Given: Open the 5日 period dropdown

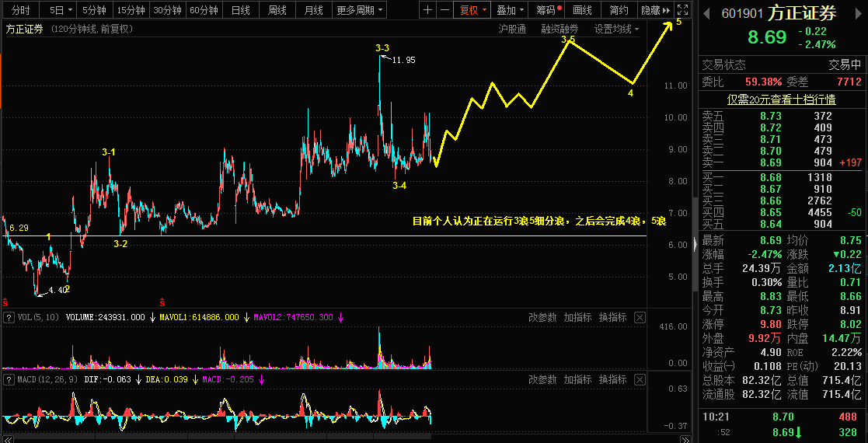Looking at the screenshot, I should click(59, 10).
